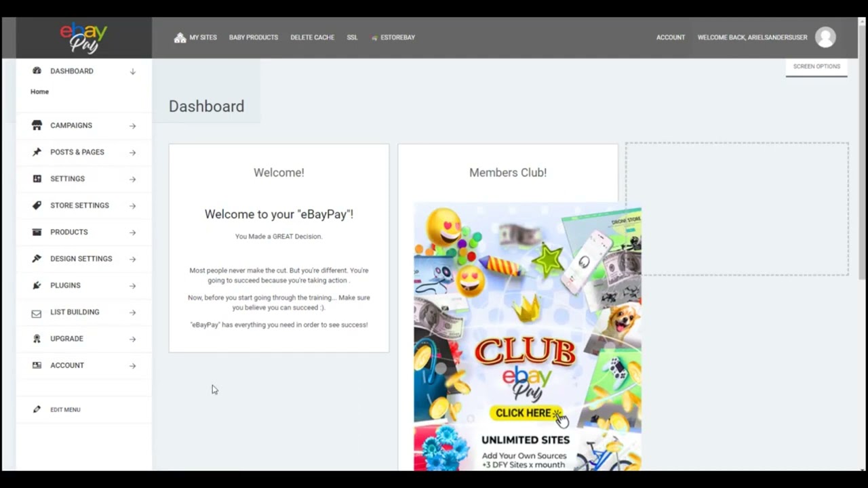868x488 pixels.
Task: Click the Store Settings tag icon
Action: (37, 205)
